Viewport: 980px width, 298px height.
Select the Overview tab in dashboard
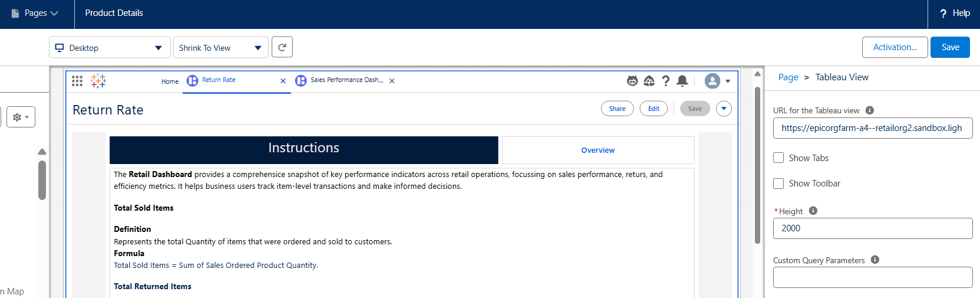pos(598,150)
